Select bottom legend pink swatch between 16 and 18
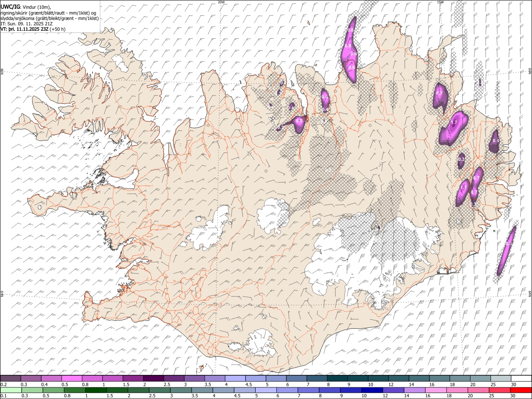The width and height of the screenshot is (532, 399). point(436,390)
